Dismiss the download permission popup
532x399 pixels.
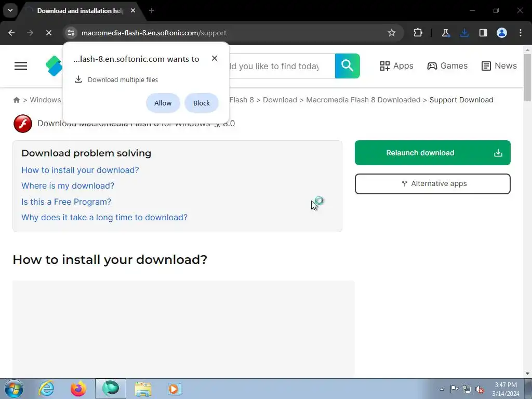point(215,58)
